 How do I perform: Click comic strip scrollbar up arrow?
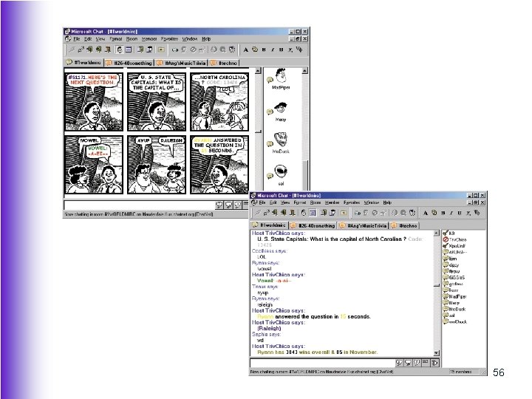pos(258,71)
